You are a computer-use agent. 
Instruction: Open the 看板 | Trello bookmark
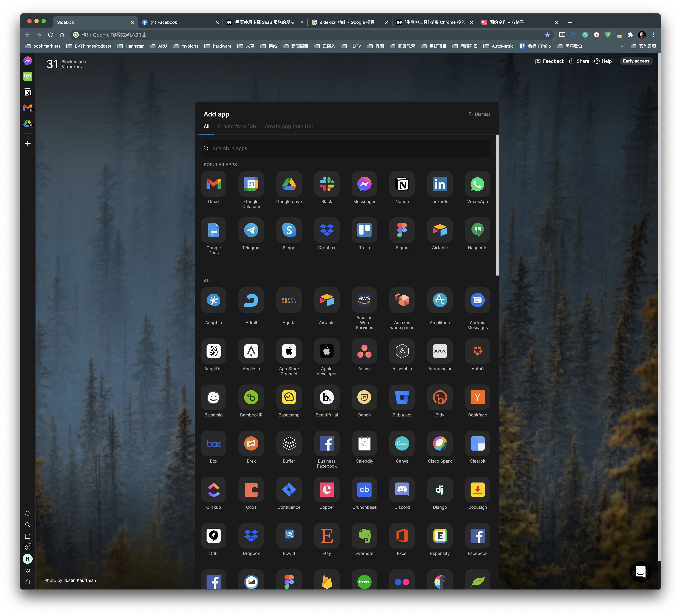(535, 46)
